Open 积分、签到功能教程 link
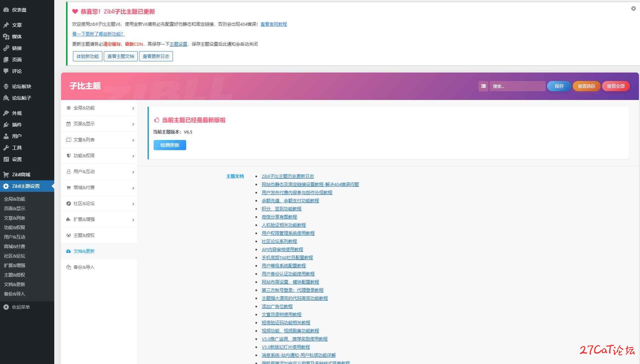640x364 pixels. tap(281, 209)
